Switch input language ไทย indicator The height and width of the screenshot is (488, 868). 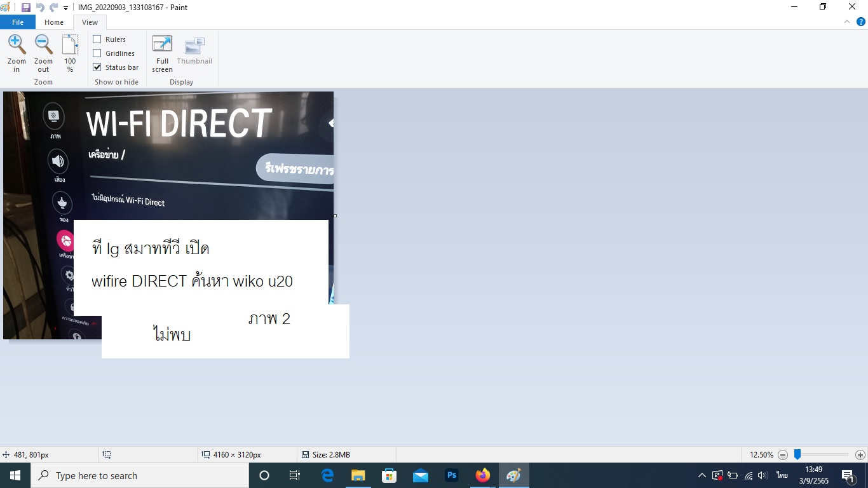tap(782, 475)
